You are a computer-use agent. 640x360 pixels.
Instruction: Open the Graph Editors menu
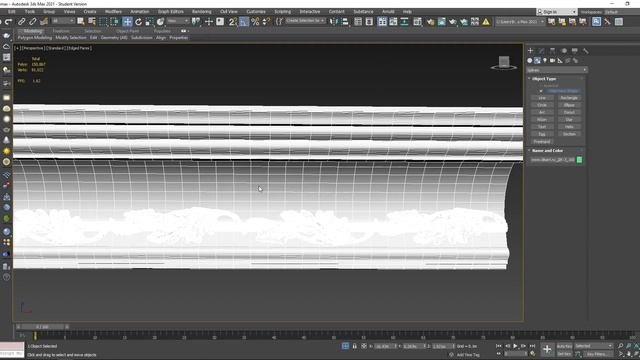pos(171,12)
